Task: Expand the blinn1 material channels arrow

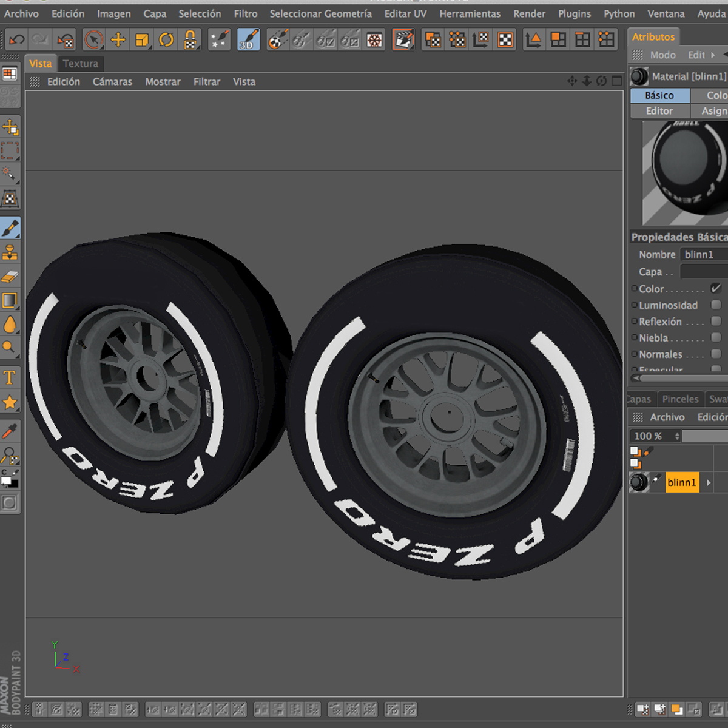Action: [x=708, y=483]
